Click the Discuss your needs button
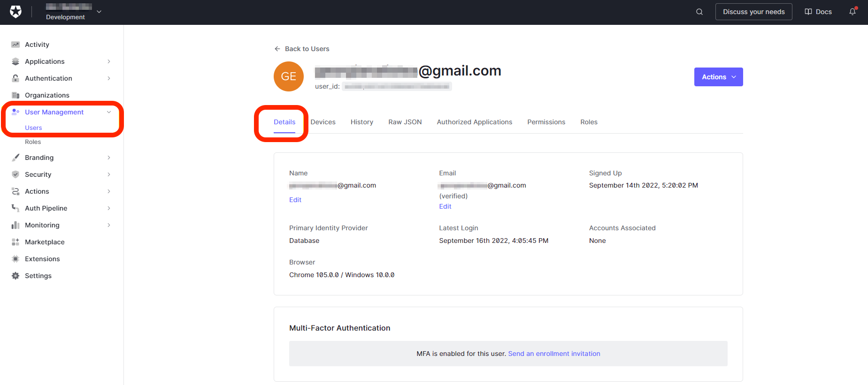The height and width of the screenshot is (385, 868). (753, 12)
